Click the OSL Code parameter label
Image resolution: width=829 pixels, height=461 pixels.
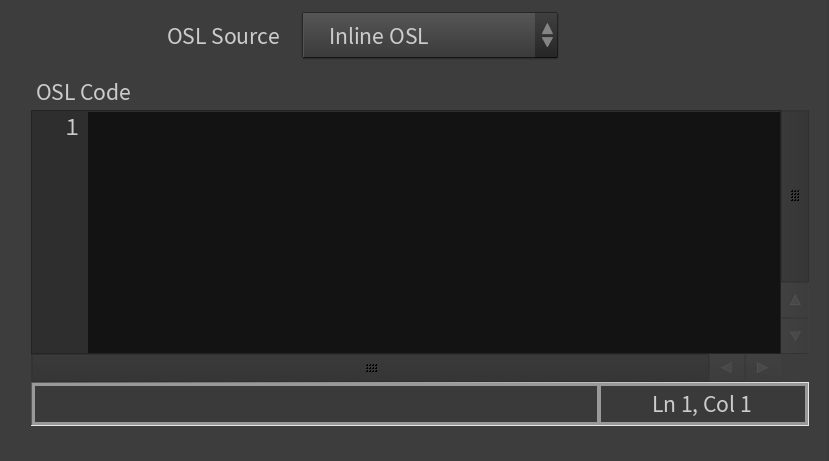click(83, 93)
